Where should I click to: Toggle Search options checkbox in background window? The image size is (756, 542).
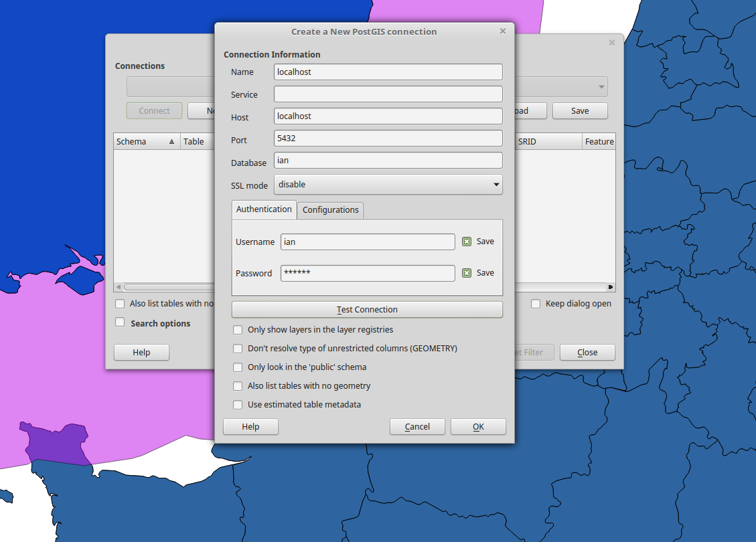(120, 323)
